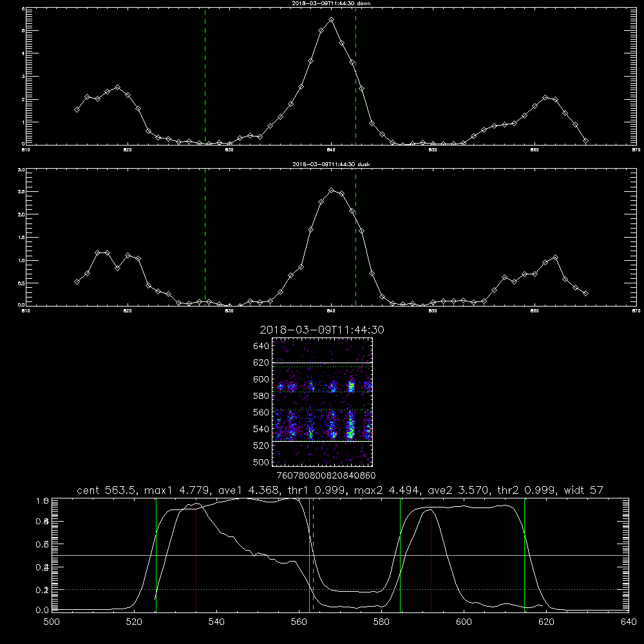The height and width of the screenshot is (644, 644).
Task: Click the green vertical line near 615
Action: point(524,554)
